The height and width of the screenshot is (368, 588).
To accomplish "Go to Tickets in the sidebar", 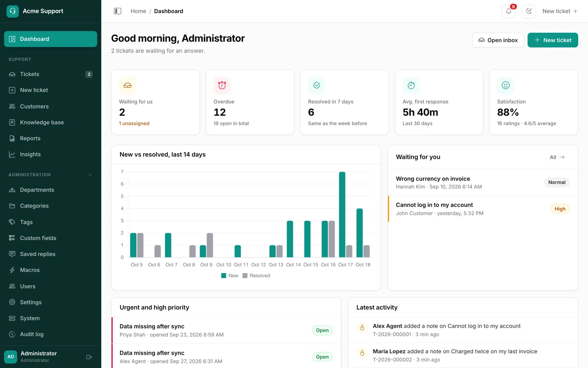I will point(51,74).
